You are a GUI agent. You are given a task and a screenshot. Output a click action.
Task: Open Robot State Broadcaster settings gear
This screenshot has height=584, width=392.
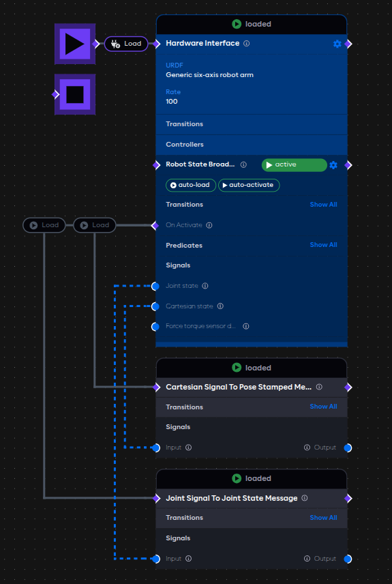pos(333,165)
